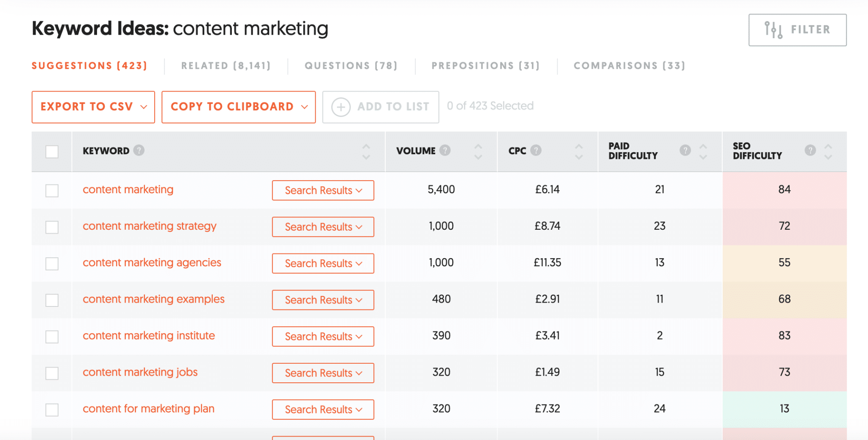Open Search Results dropdown for 'content marketing agencies'
Screen dimensions: 868x440
point(323,263)
